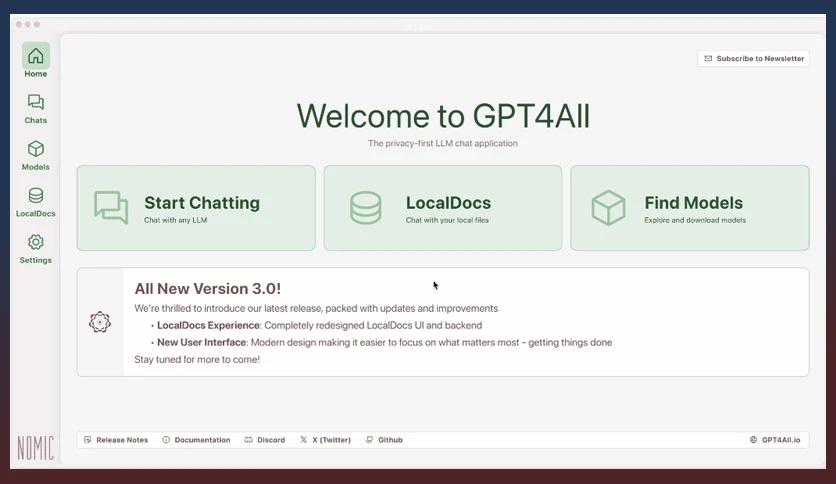Open Release Notes link

(116, 440)
